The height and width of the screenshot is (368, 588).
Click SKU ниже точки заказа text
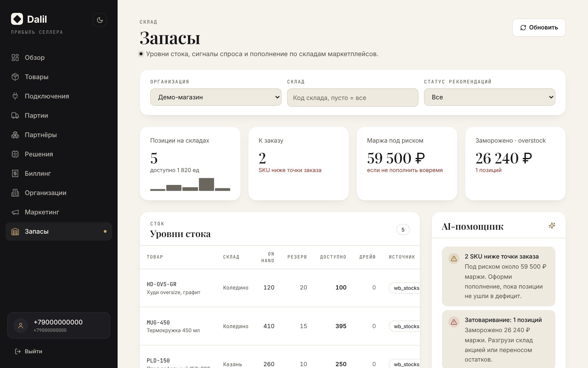(290, 170)
